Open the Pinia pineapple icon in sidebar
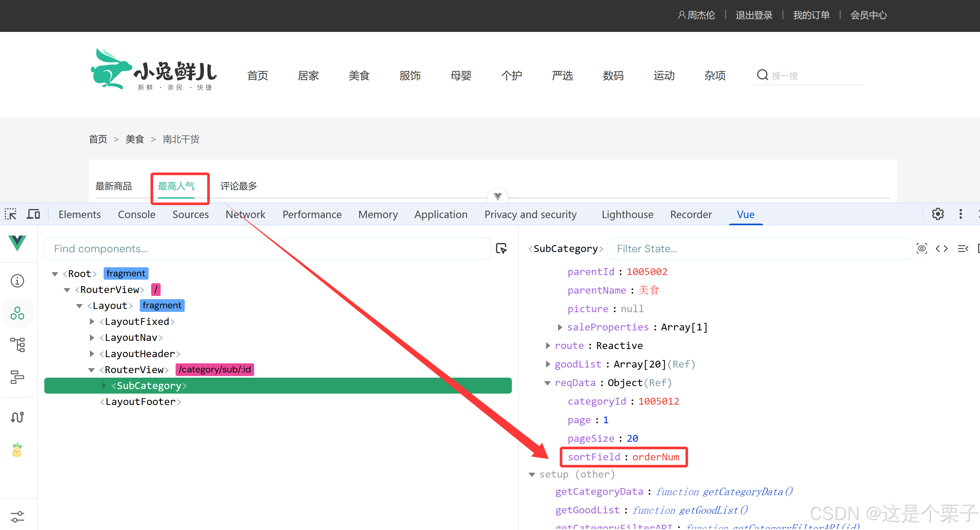980x530 pixels. click(x=17, y=450)
